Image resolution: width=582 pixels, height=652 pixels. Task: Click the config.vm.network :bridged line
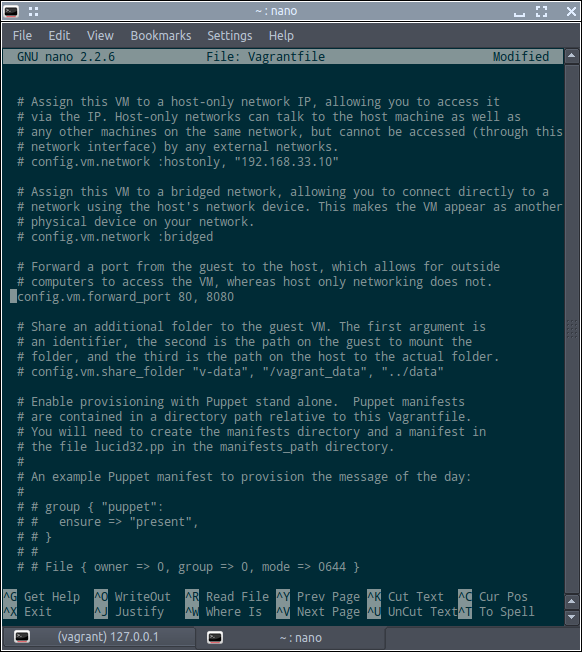click(115, 237)
